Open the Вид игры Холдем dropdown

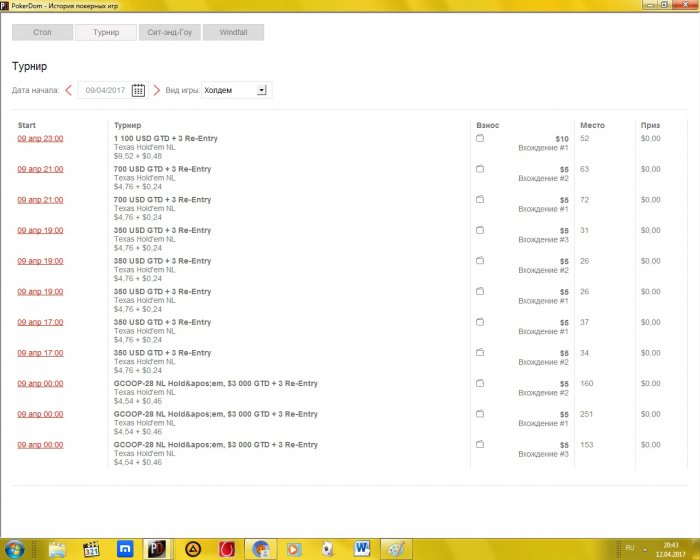237,90
